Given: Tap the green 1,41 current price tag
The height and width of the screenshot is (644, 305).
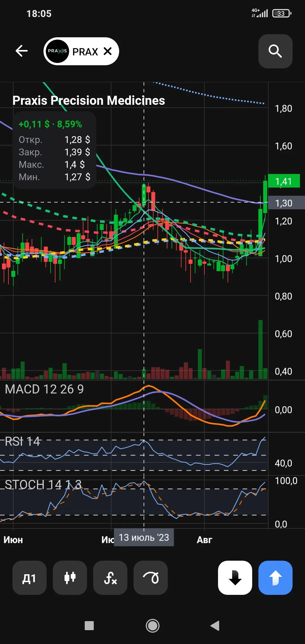Looking at the screenshot, I should [x=284, y=181].
